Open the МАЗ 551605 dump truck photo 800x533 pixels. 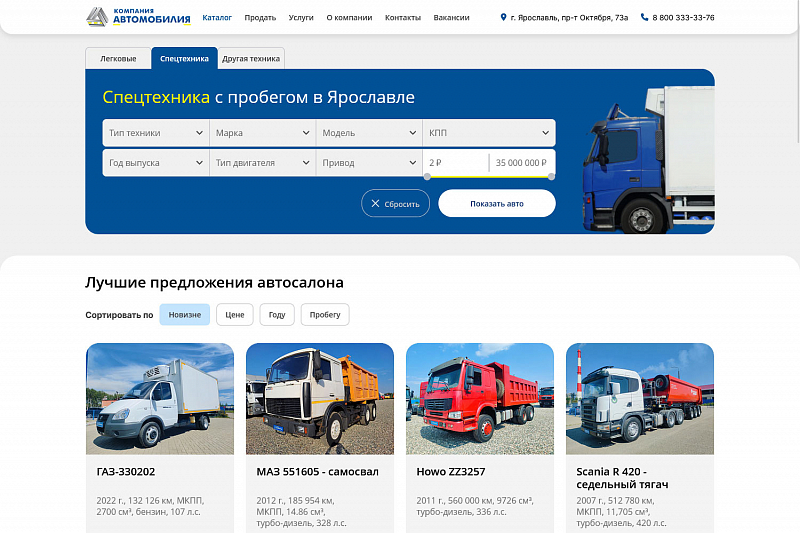[x=320, y=399]
